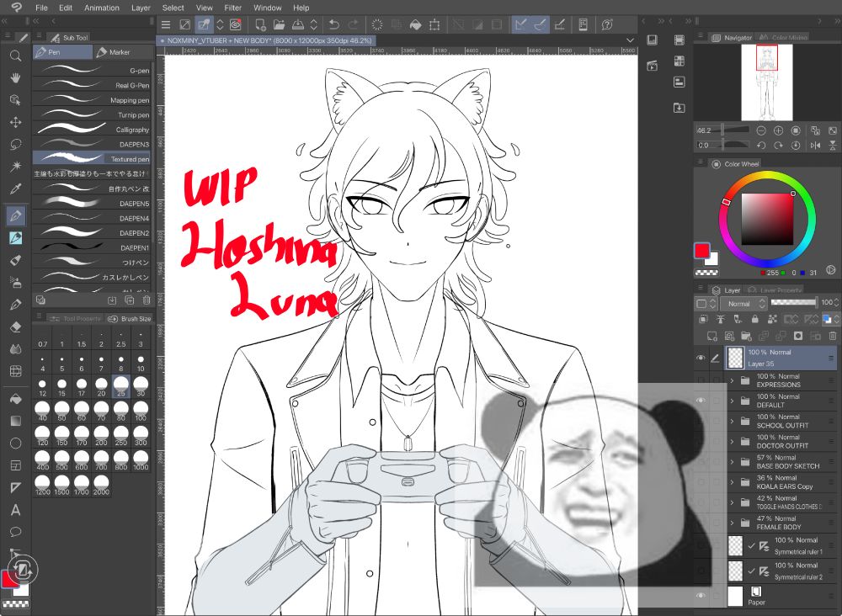
Task: Click the Redo arrow in command bar
Action: coord(353,24)
